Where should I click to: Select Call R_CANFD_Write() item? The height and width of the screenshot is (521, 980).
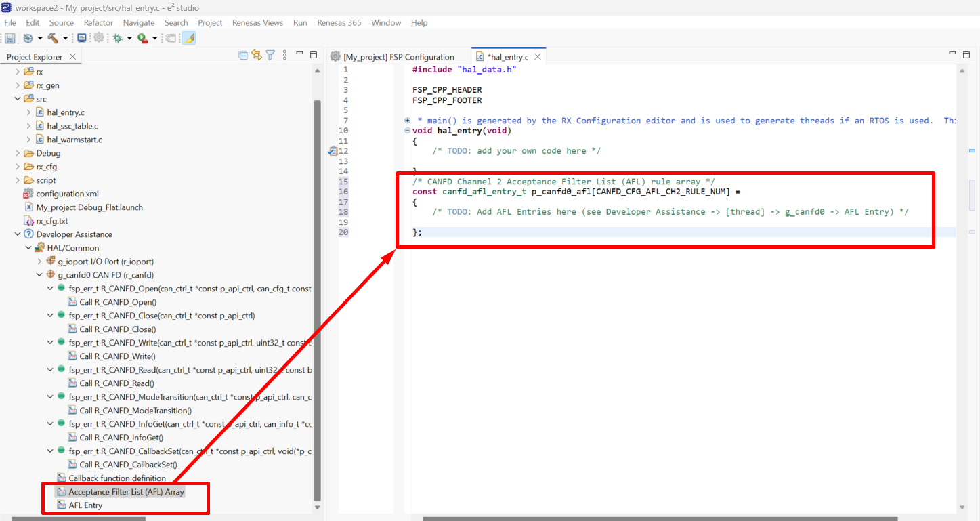117,356
